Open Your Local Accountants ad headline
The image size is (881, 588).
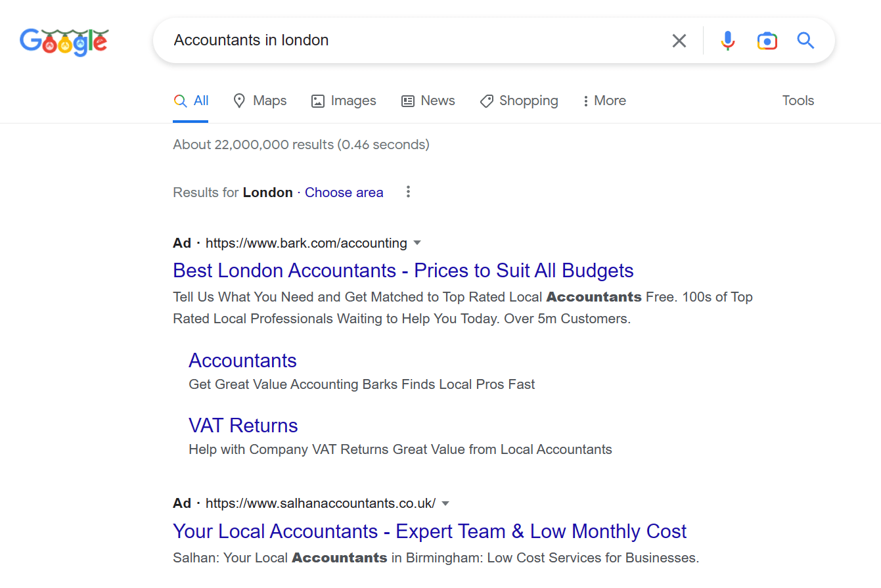430,531
